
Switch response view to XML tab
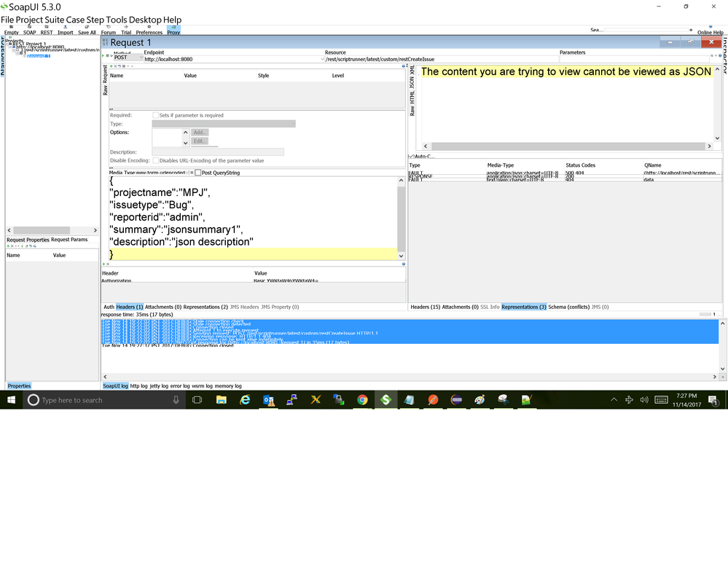click(x=412, y=70)
